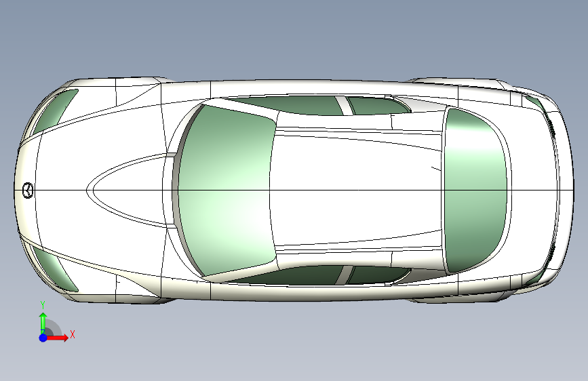This screenshot has height=381, width=588.
Task: Click the red X axis arrow of triad
Action: coord(57,338)
